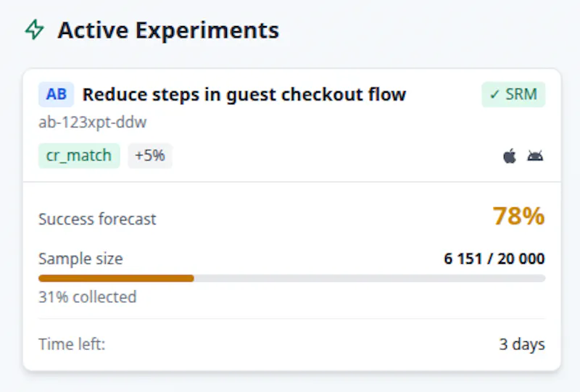Click the SRM check status badge
Screen dimensions: 580x392
(x=513, y=94)
